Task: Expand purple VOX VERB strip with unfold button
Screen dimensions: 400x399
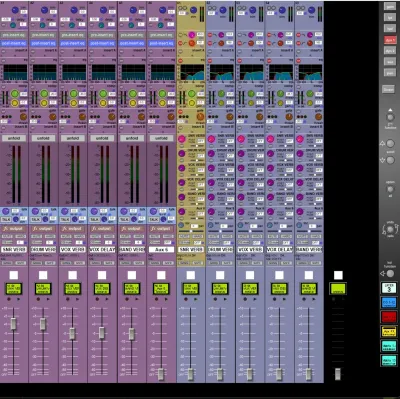Action: (73, 138)
